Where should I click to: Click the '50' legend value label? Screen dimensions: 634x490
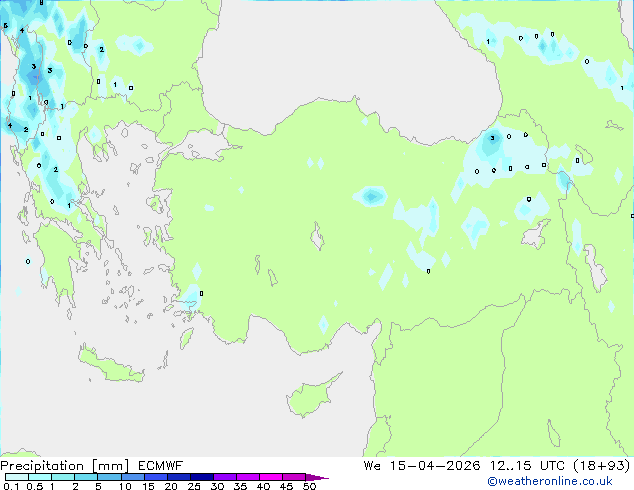pyautogui.click(x=309, y=486)
